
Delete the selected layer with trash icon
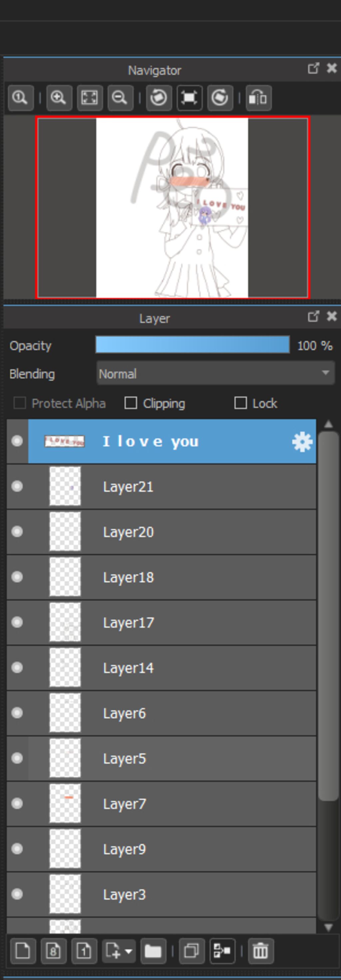point(260,951)
